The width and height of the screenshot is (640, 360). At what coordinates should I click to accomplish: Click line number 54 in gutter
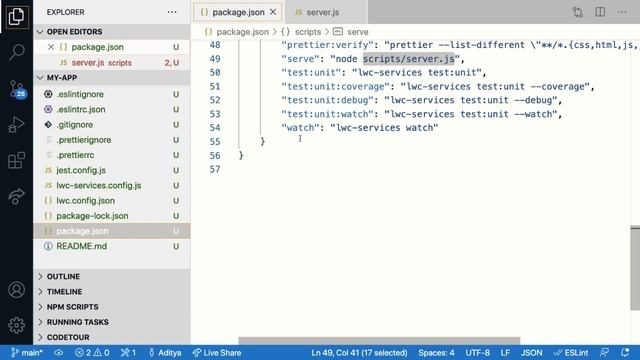(x=215, y=128)
